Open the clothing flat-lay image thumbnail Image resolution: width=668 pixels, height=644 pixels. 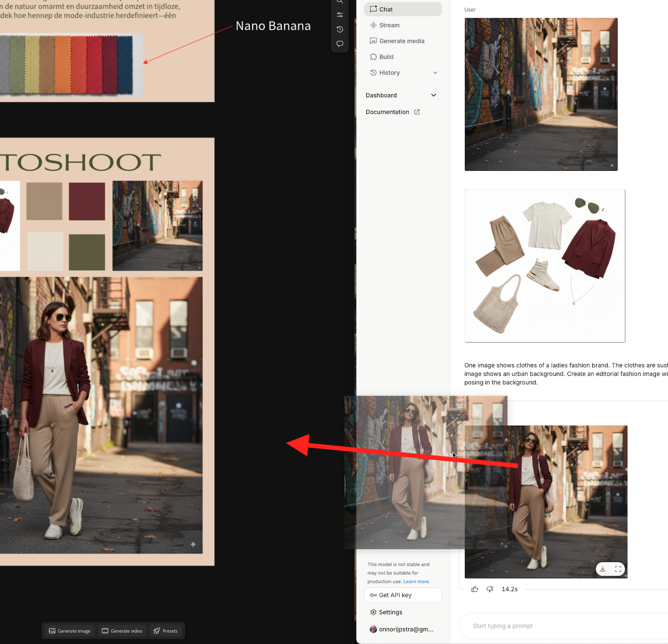pos(545,266)
